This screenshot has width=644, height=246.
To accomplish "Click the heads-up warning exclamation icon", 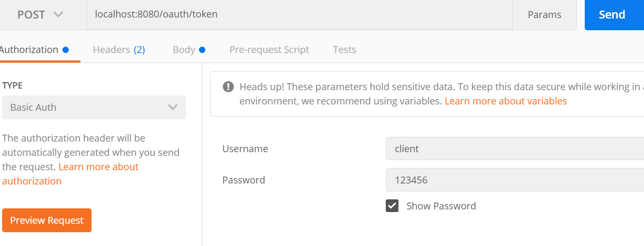I will [x=228, y=86].
